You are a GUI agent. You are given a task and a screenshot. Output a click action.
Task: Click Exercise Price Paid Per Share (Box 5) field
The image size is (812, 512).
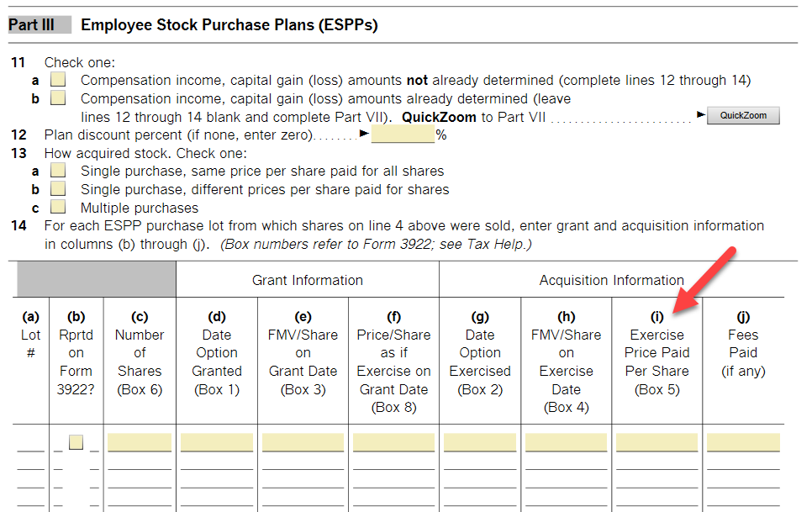coord(656,442)
